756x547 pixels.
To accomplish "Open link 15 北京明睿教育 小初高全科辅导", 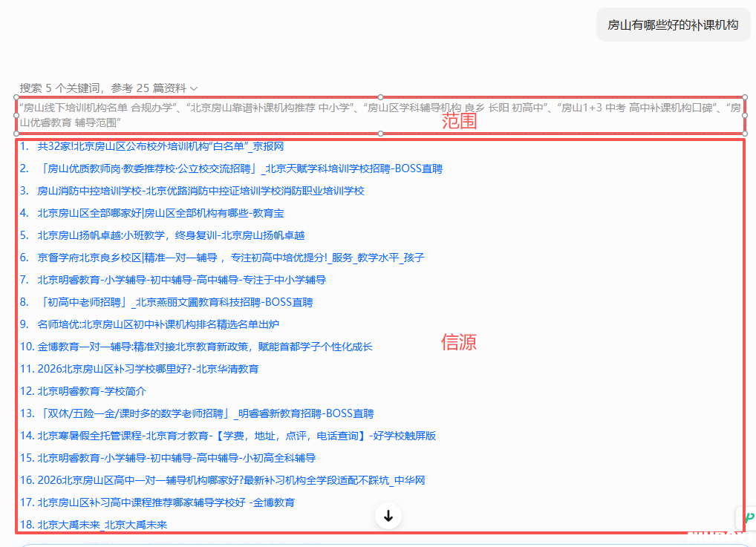I will [x=177, y=458].
